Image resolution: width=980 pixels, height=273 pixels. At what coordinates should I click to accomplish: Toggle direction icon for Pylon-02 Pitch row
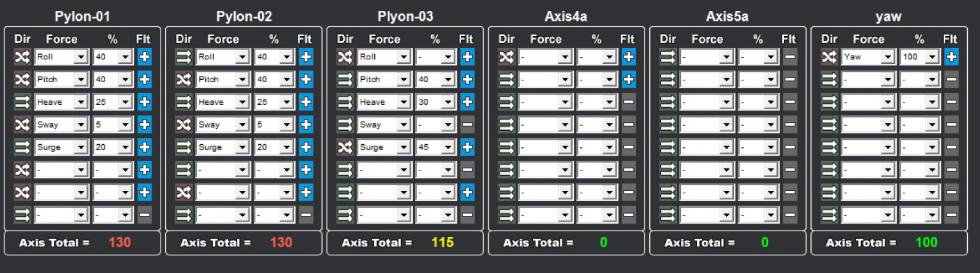point(184,79)
